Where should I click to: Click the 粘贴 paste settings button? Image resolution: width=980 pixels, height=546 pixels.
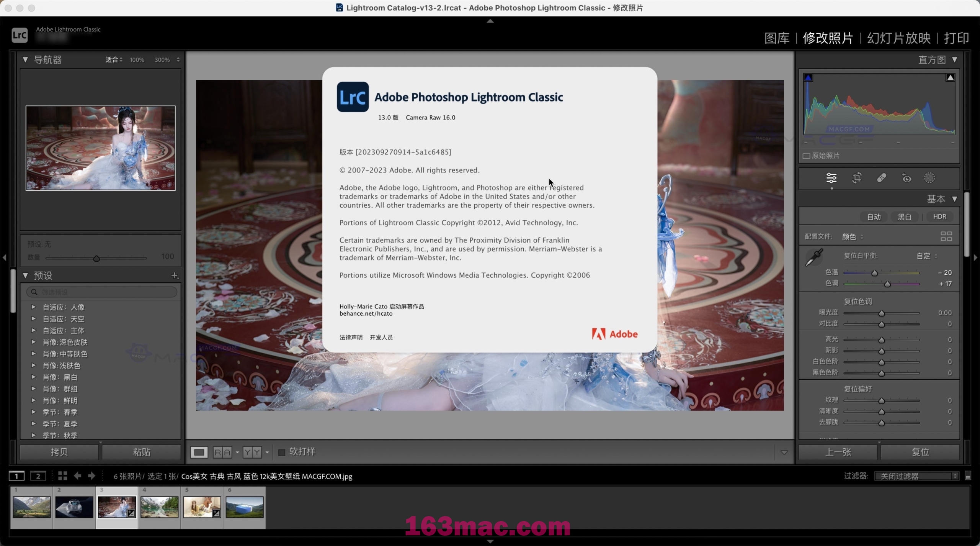pyautogui.click(x=141, y=452)
